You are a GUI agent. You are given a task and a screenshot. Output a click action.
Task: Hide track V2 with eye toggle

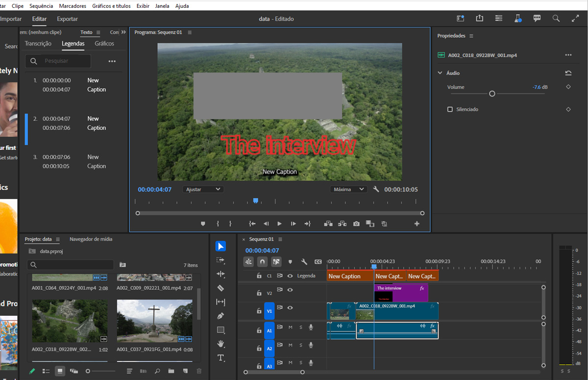(x=290, y=290)
